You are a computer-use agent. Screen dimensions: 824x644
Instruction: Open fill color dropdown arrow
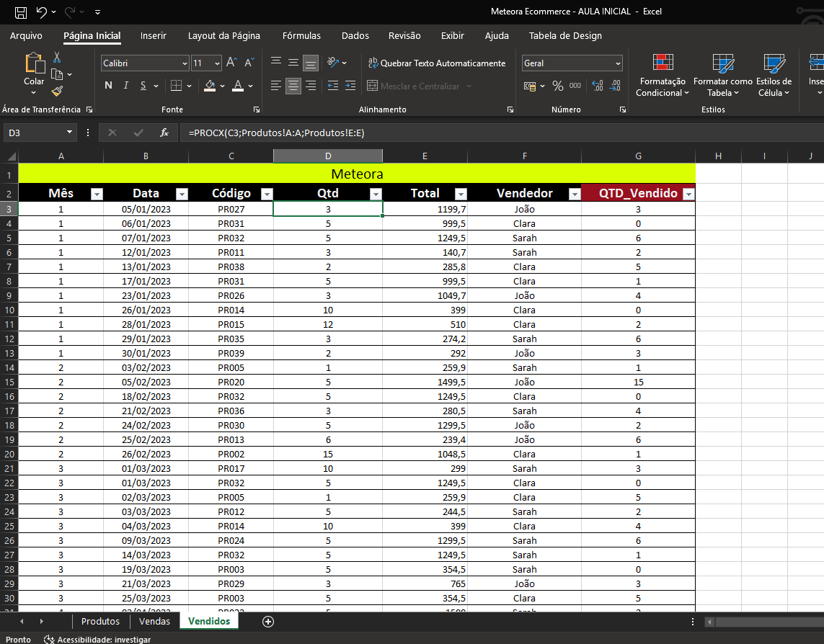coord(222,86)
